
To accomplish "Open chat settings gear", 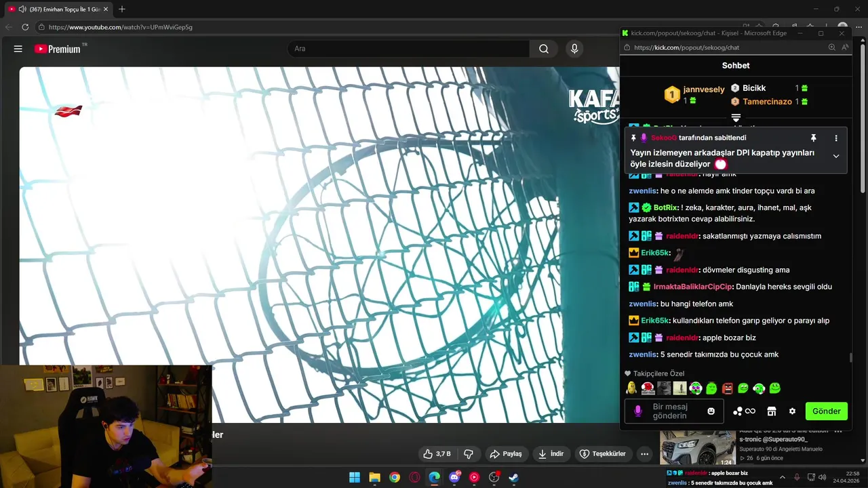I will coord(792,411).
